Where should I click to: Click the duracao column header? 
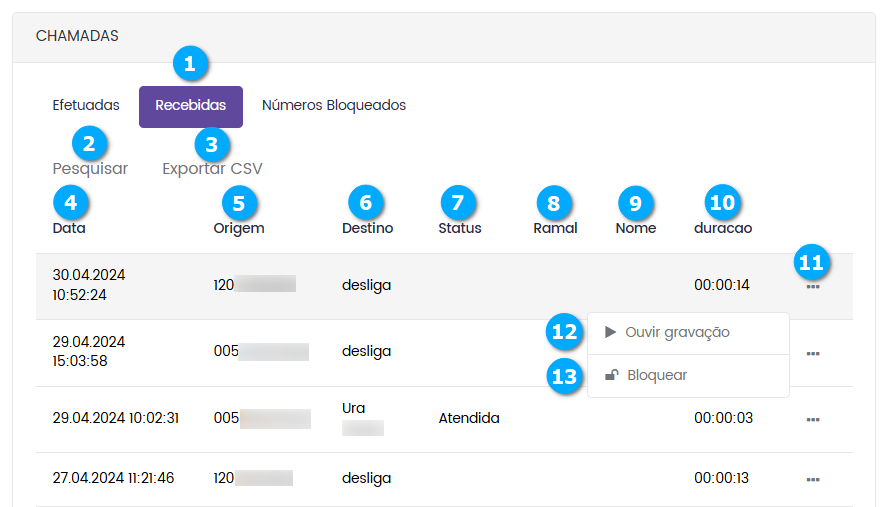[x=723, y=228]
